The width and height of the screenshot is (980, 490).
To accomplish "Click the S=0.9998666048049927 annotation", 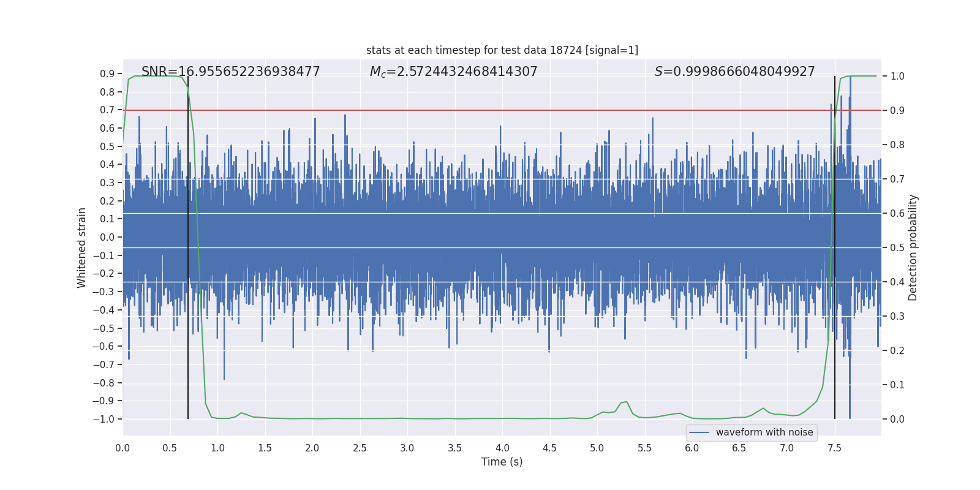I will click(x=734, y=72).
